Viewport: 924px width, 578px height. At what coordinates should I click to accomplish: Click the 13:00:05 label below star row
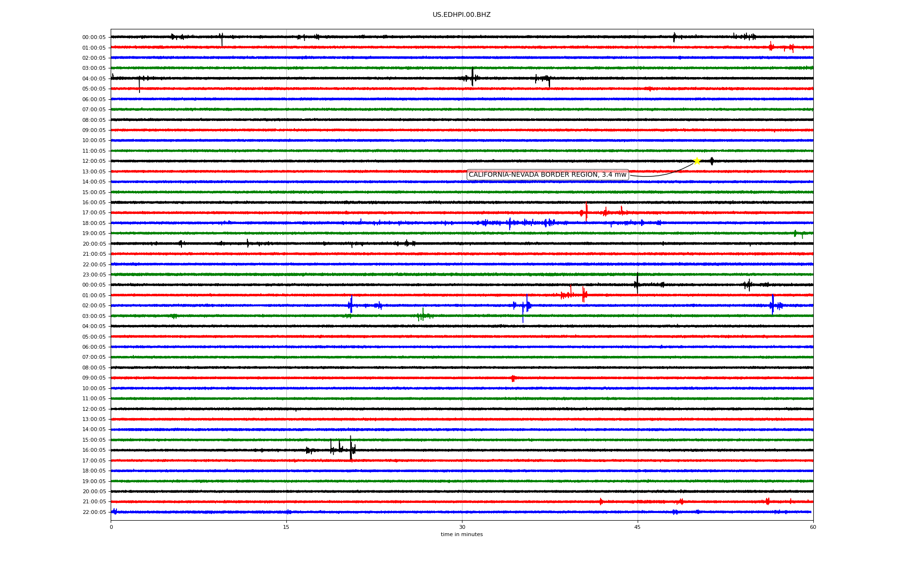coord(94,172)
